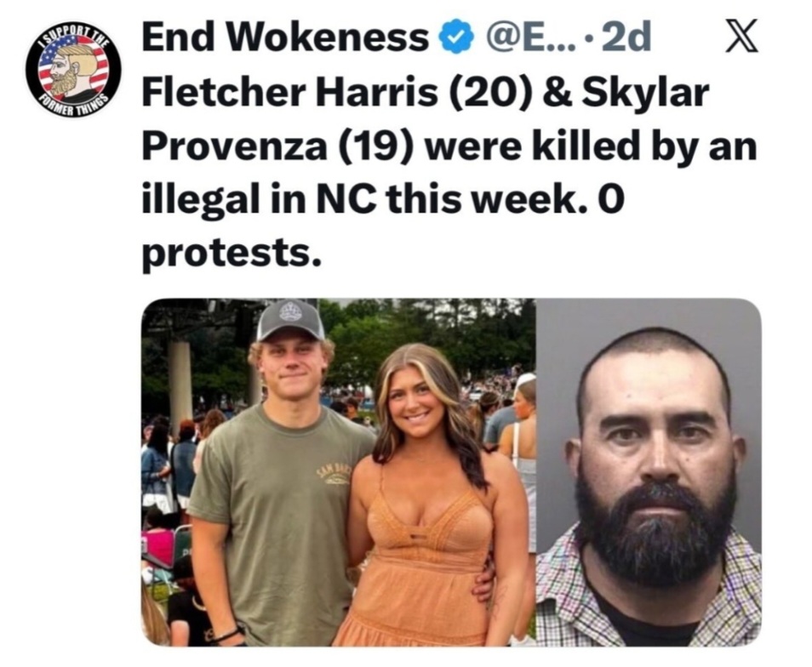Click the X logo in the corner
Image resolution: width=812 pixels, height=667 pixels.
coord(740,37)
